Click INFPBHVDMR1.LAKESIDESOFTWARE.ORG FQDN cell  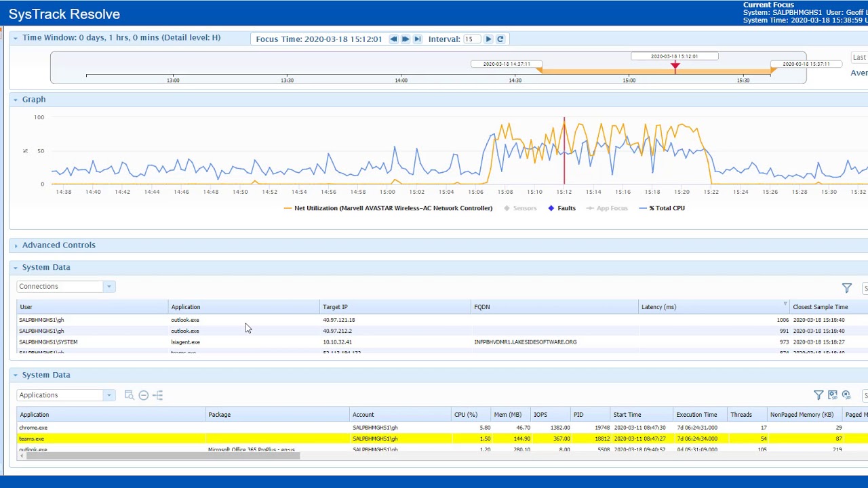[x=526, y=342]
